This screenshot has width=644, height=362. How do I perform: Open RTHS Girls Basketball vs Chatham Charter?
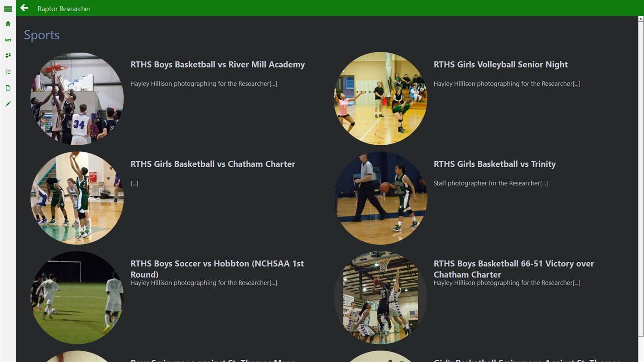pos(212,164)
